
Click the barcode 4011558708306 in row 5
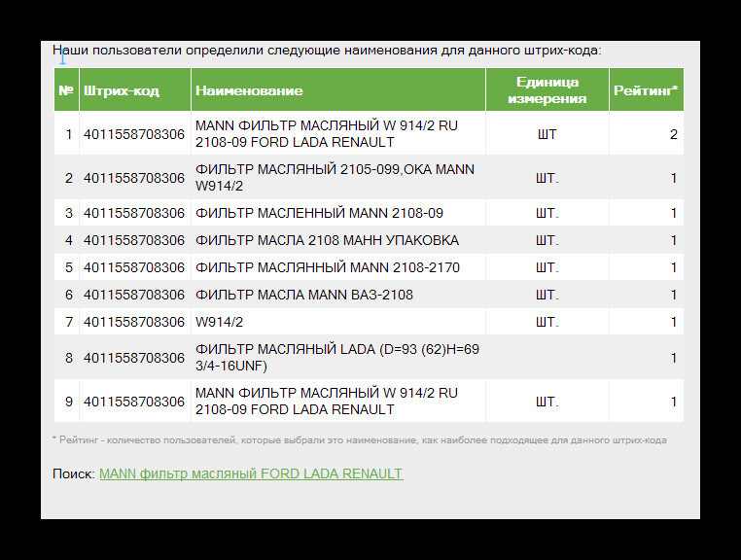coord(134,267)
